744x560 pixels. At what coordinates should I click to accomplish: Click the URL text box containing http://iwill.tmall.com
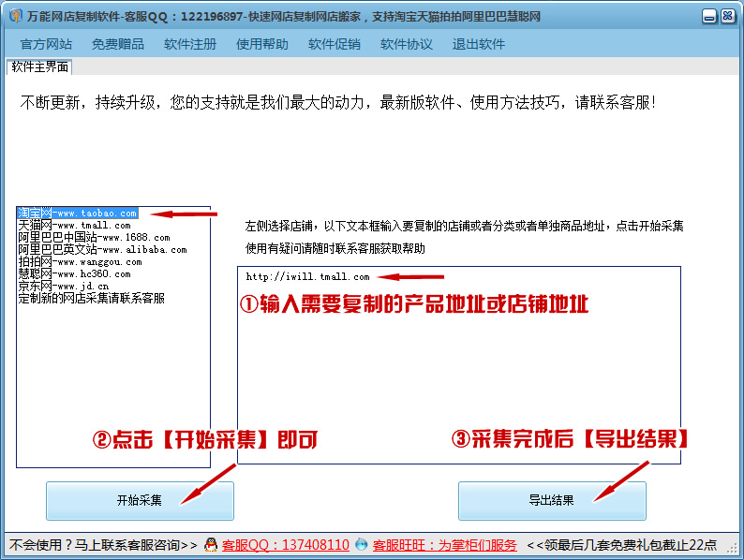(459, 365)
